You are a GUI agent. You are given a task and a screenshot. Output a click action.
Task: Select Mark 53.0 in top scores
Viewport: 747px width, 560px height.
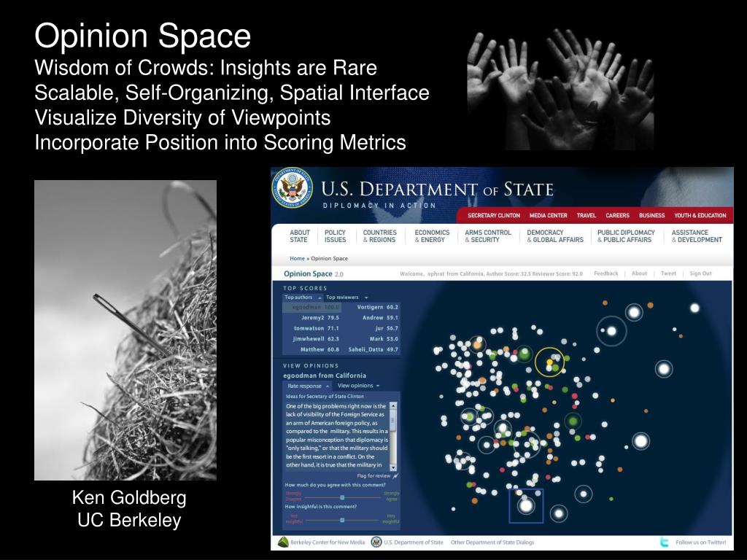384,339
